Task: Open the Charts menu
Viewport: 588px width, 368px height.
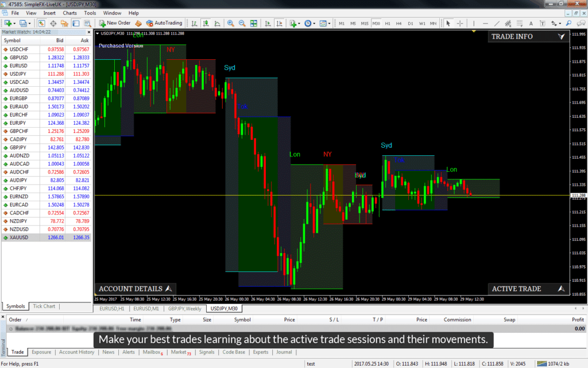Action: click(x=69, y=13)
